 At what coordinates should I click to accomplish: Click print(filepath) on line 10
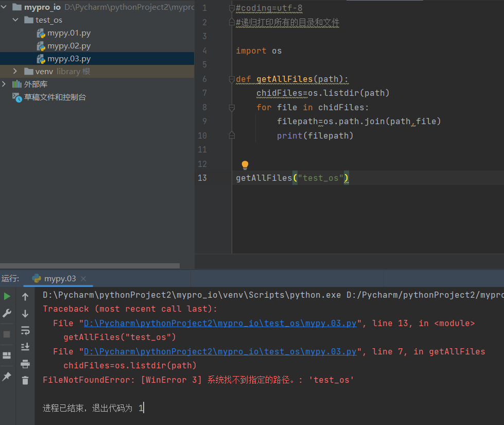[315, 136]
